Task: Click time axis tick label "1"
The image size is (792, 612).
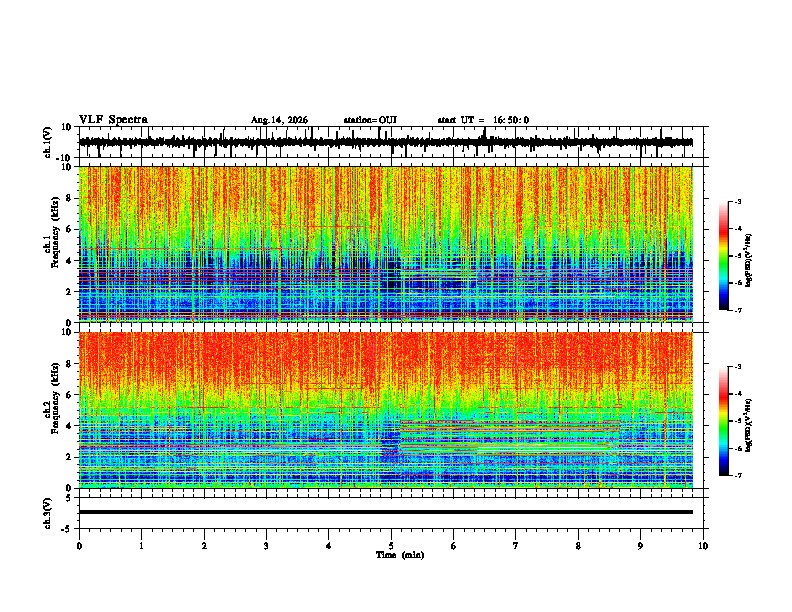Action: [x=141, y=546]
